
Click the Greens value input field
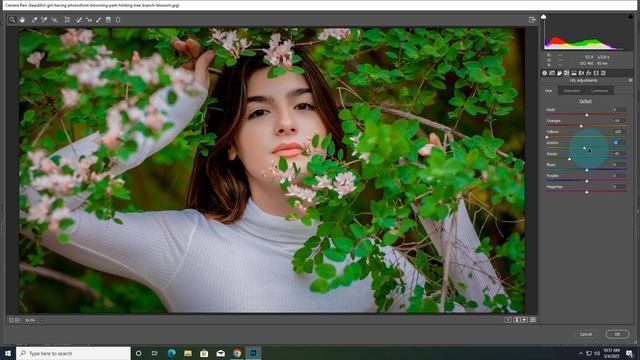pos(618,142)
